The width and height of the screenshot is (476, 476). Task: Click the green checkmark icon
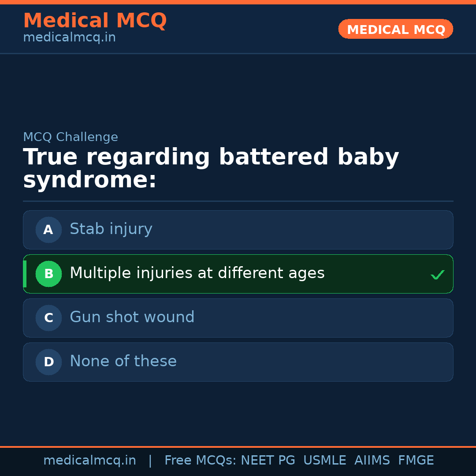437,275
